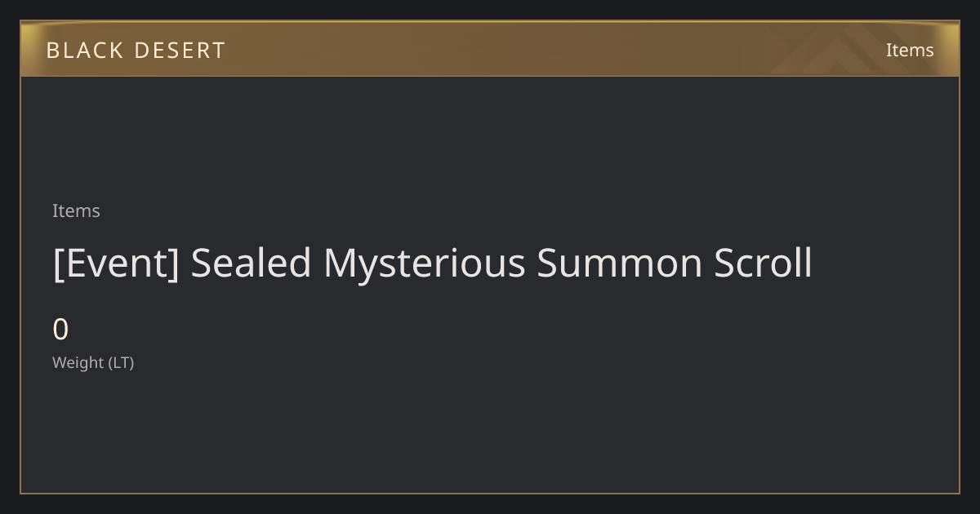Click the word Scroll in the title
The image size is (980, 514).
pyautogui.click(x=764, y=264)
